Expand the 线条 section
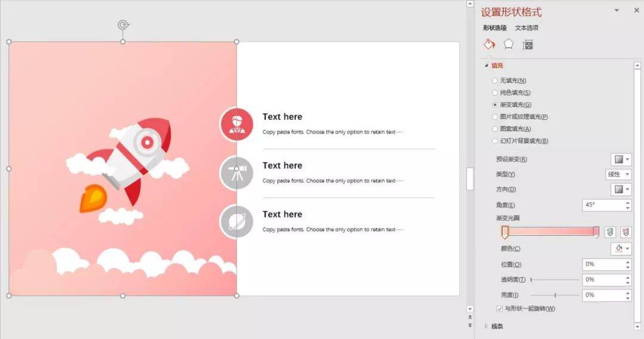This screenshot has width=644, height=339. tap(487, 326)
